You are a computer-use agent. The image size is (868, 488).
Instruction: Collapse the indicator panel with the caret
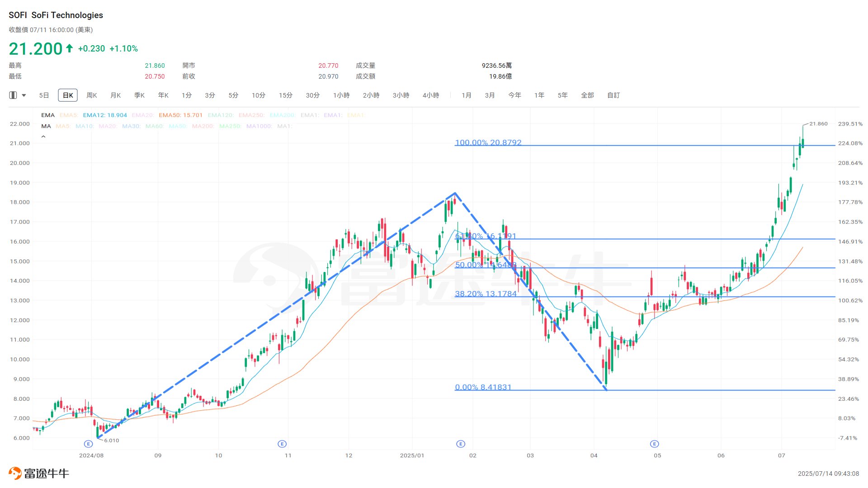pyautogui.click(x=43, y=136)
